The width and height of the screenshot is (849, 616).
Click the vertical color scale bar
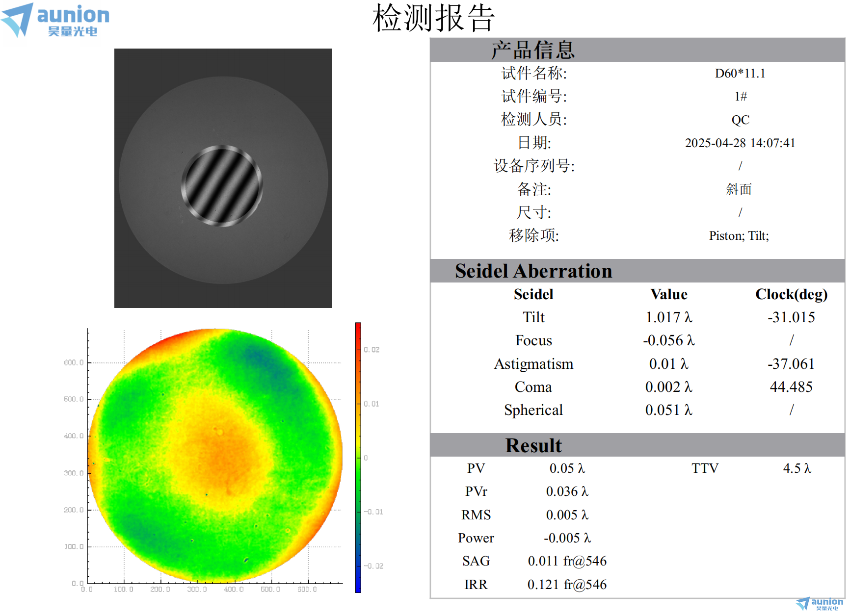358,458
